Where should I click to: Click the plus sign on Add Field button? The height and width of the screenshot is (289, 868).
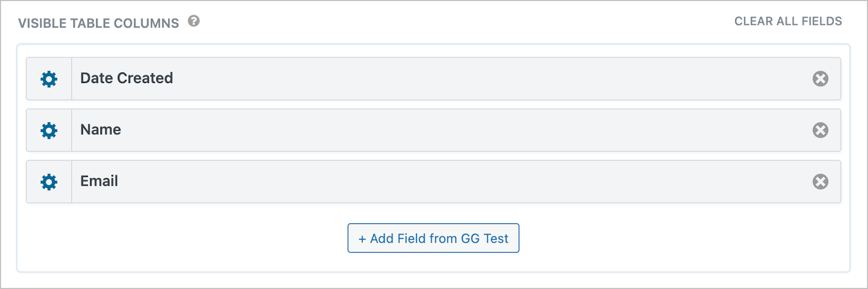[362, 239]
